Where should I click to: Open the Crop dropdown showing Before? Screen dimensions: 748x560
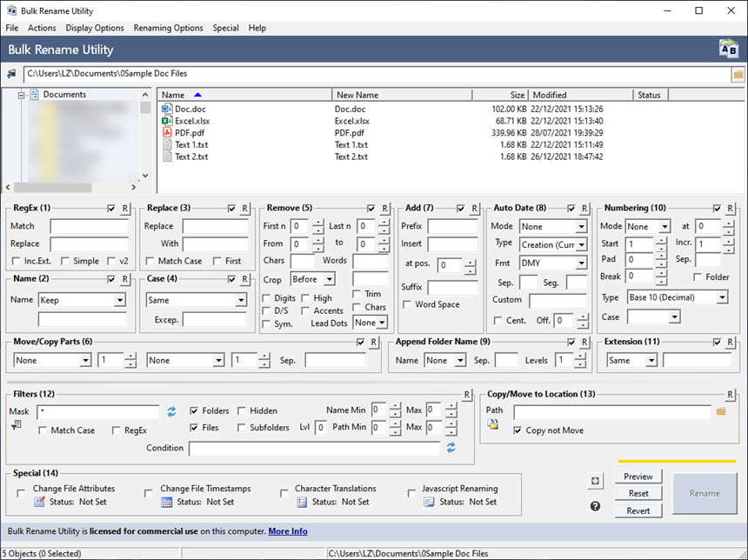click(329, 279)
